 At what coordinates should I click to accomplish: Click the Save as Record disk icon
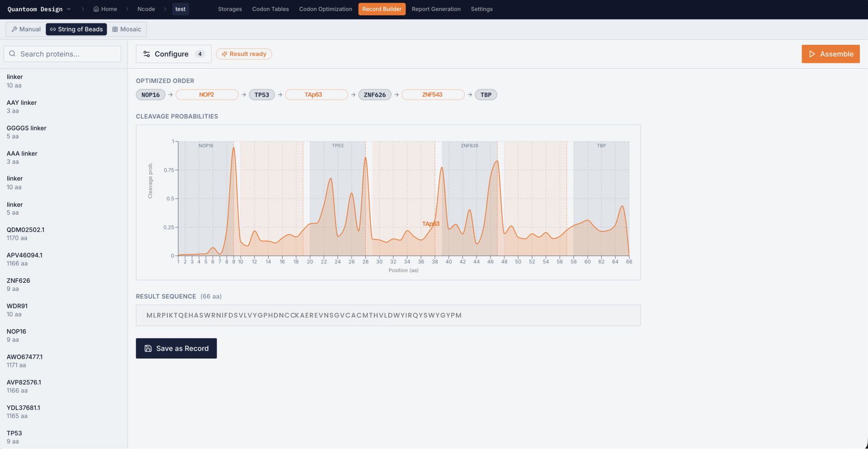148,348
